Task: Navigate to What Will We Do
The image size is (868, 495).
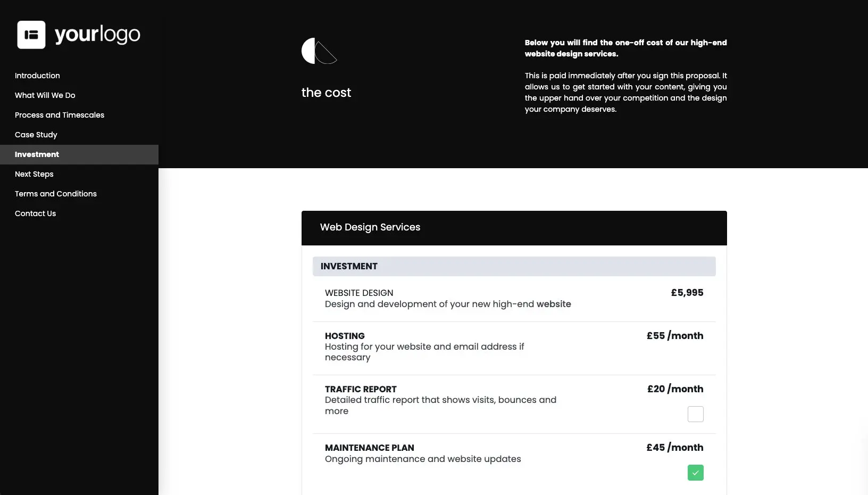Action: point(45,95)
